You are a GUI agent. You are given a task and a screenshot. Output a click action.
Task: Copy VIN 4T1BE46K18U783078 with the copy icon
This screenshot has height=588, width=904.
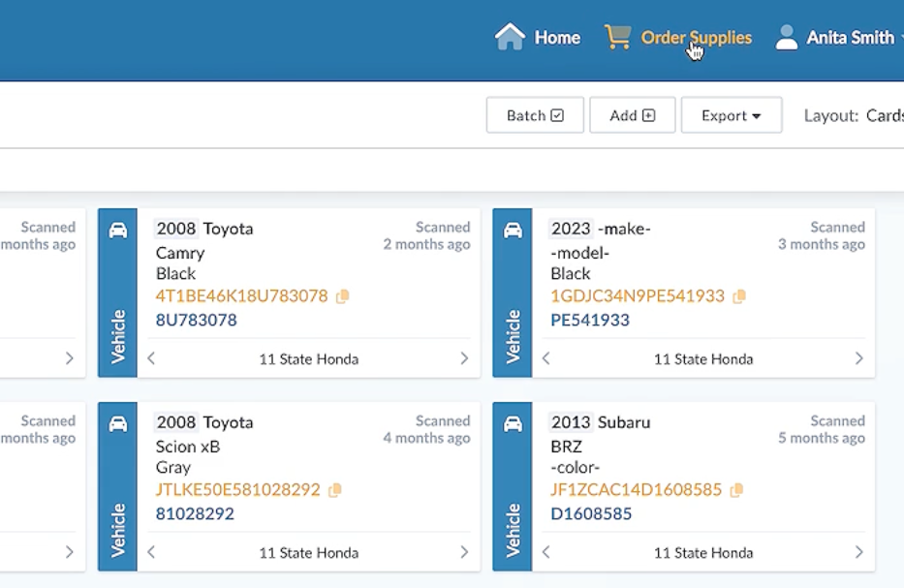pos(342,296)
